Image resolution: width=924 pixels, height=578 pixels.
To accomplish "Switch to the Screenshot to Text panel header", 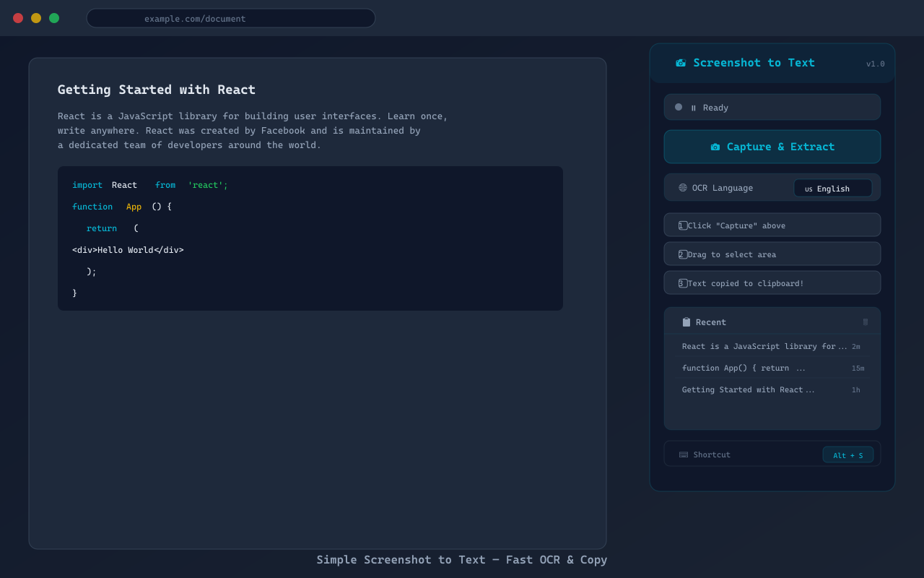I will (x=754, y=63).
